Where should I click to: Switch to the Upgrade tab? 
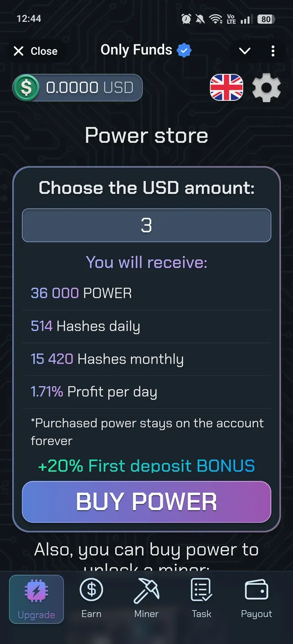click(x=36, y=599)
